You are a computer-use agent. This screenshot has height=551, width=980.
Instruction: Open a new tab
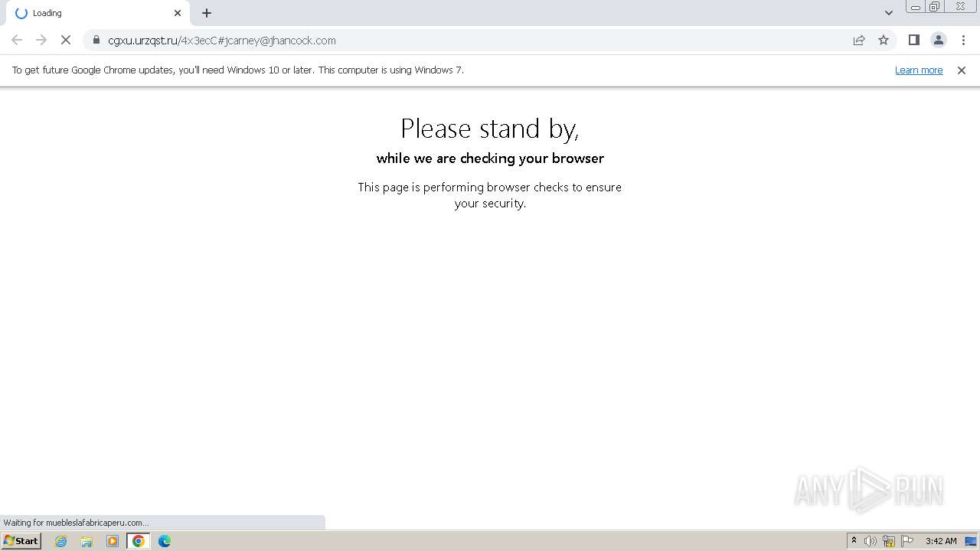(x=207, y=13)
